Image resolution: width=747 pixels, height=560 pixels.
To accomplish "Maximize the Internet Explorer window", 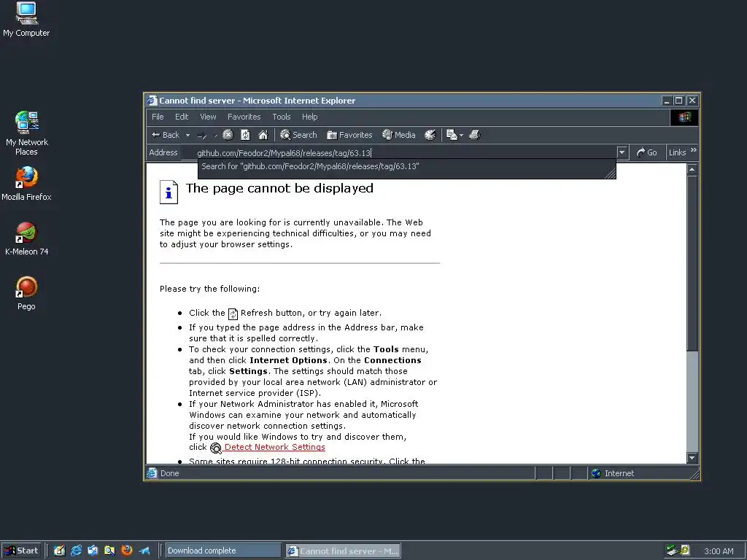I will (679, 101).
